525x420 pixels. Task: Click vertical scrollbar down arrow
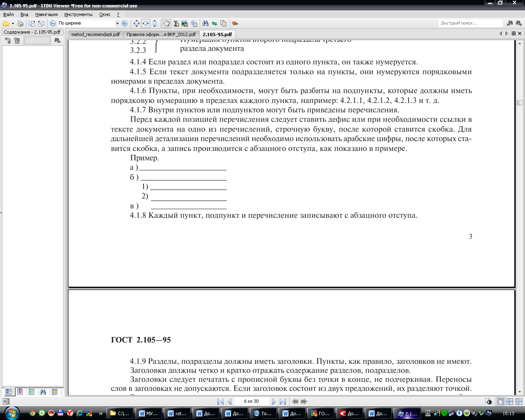(520, 392)
